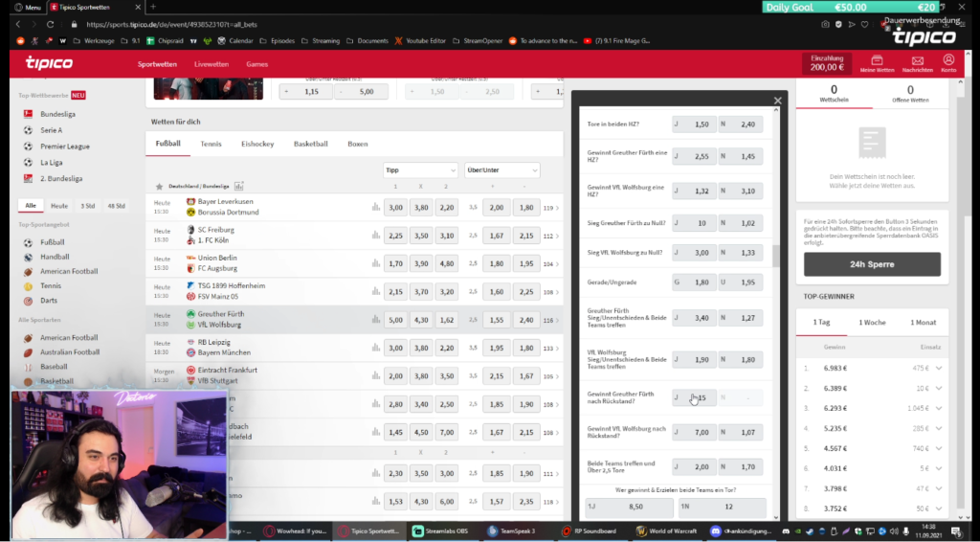Image resolution: width=980 pixels, height=542 pixels.
Task: Expand the 119 more bets arrow for Leverkusen match
Action: [x=551, y=208]
